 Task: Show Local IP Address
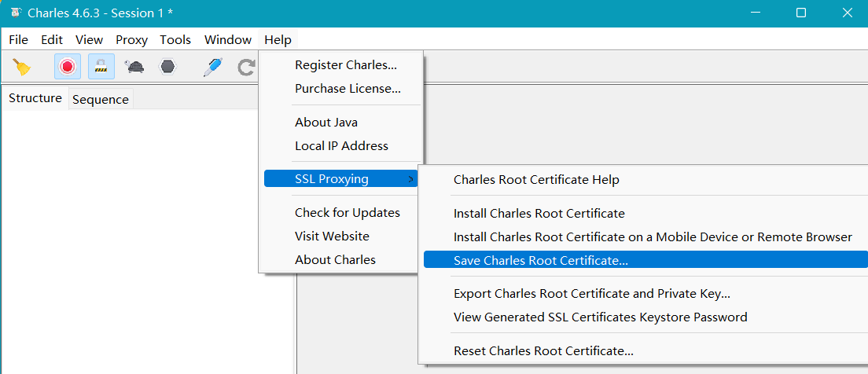pos(341,146)
